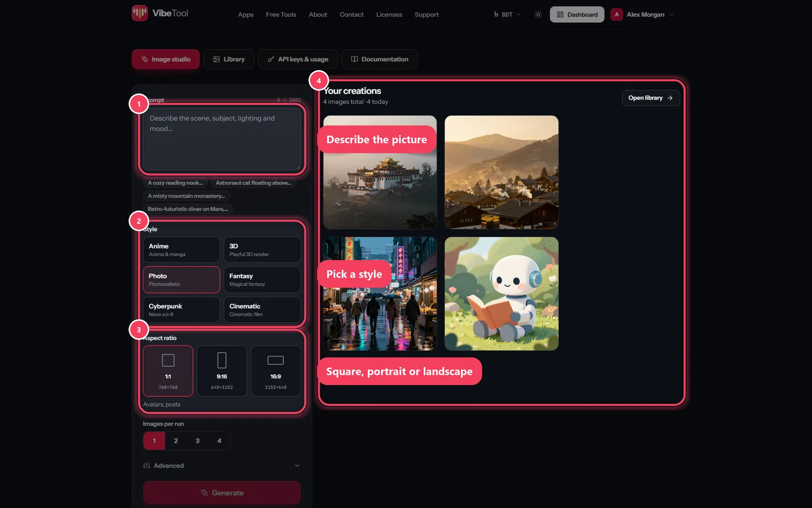
Task: Click the Alex Morgan avatar badge
Action: point(617,15)
